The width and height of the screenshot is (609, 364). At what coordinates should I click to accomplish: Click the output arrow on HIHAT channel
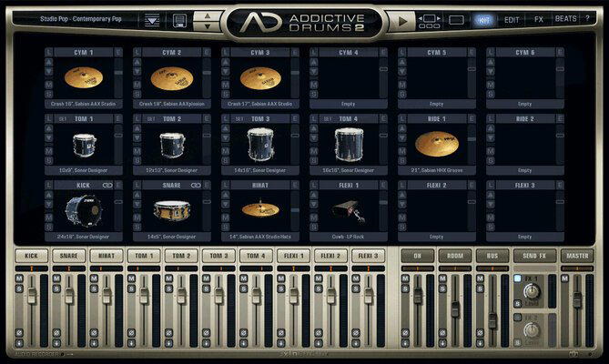94,343
